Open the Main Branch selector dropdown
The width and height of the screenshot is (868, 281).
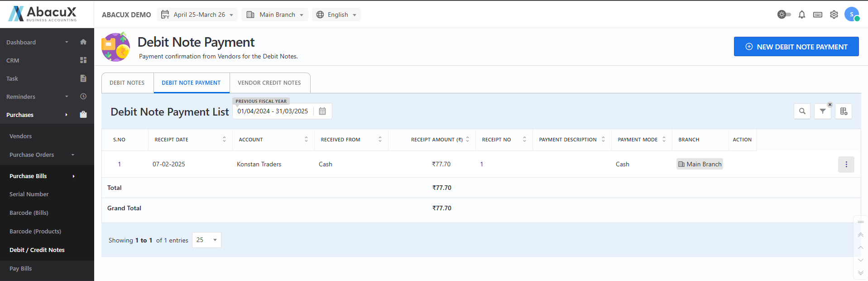pos(274,15)
